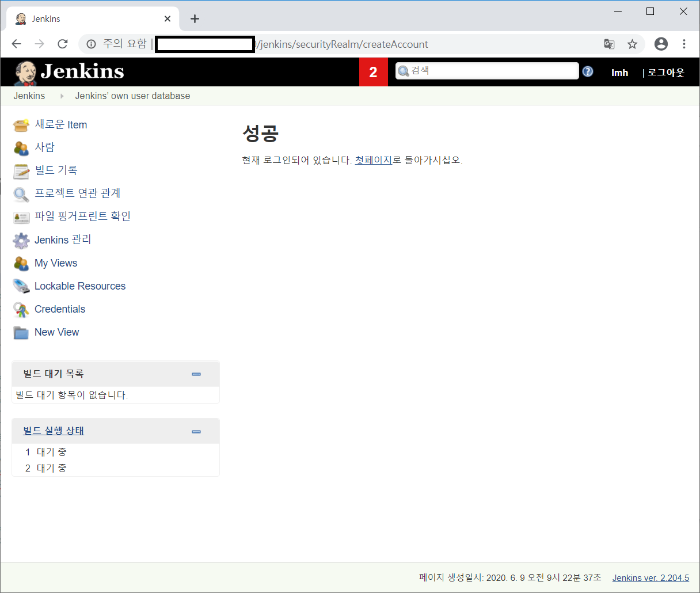
Task: Open My Views link
Action: [56, 263]
